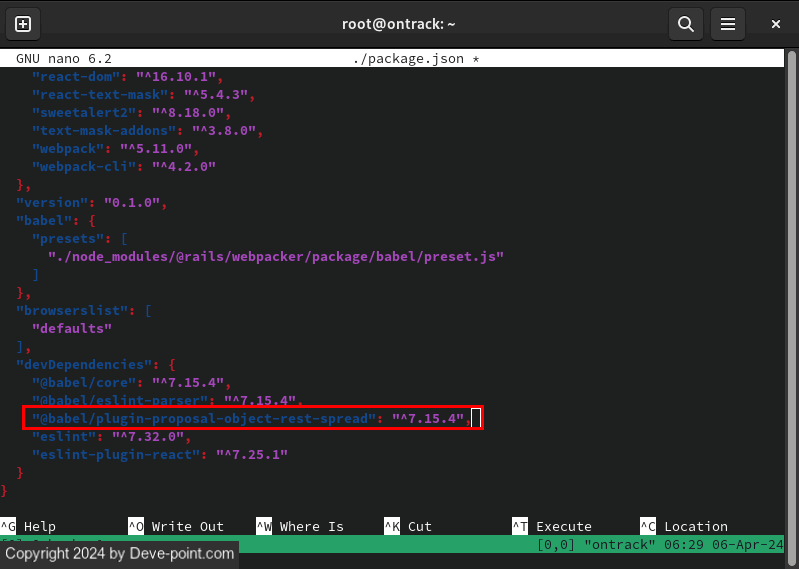Click the "webpack-cli" dependency line
This screenshot has height=569, width=799.
click(x=124, y=166)
